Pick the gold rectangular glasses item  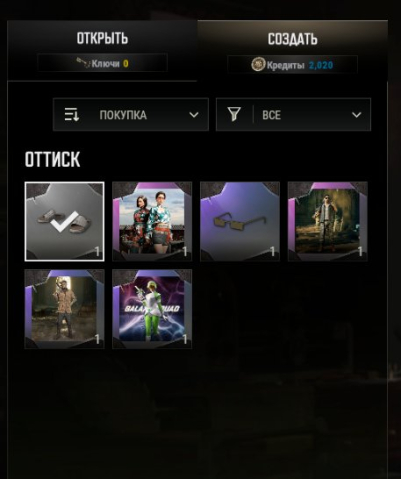click(x=240, y=221)
